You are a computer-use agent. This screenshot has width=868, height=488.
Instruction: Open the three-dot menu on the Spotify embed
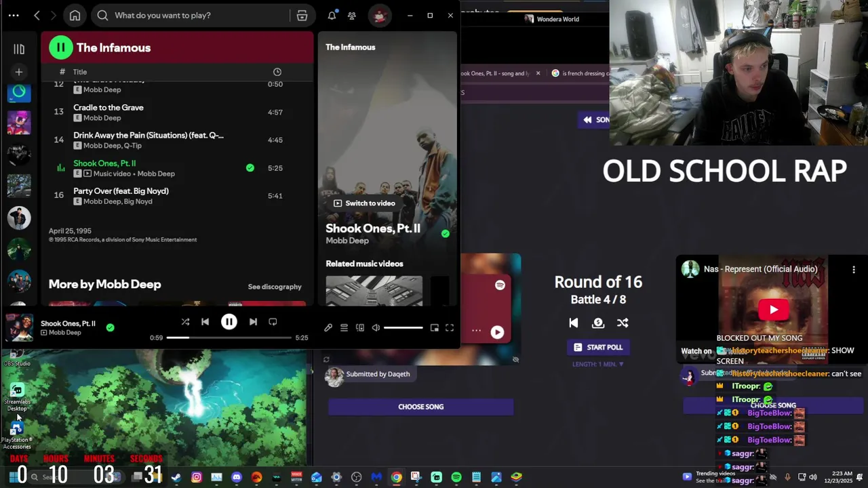tap(476, 331)
